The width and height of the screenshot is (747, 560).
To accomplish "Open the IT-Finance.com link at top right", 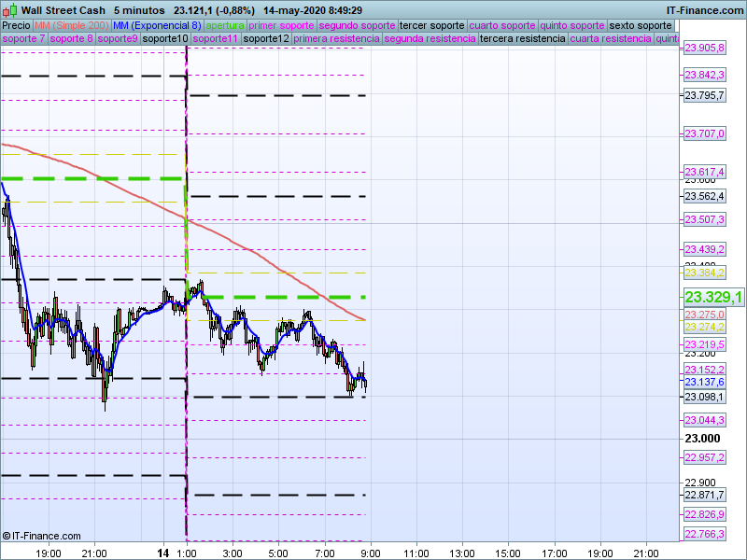I will click(705, 10).
